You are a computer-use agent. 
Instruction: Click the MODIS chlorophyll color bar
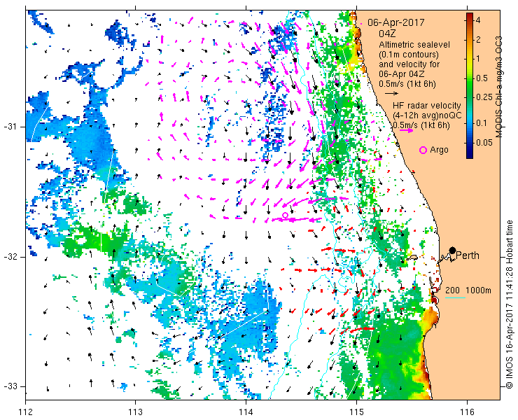(470, 86)
